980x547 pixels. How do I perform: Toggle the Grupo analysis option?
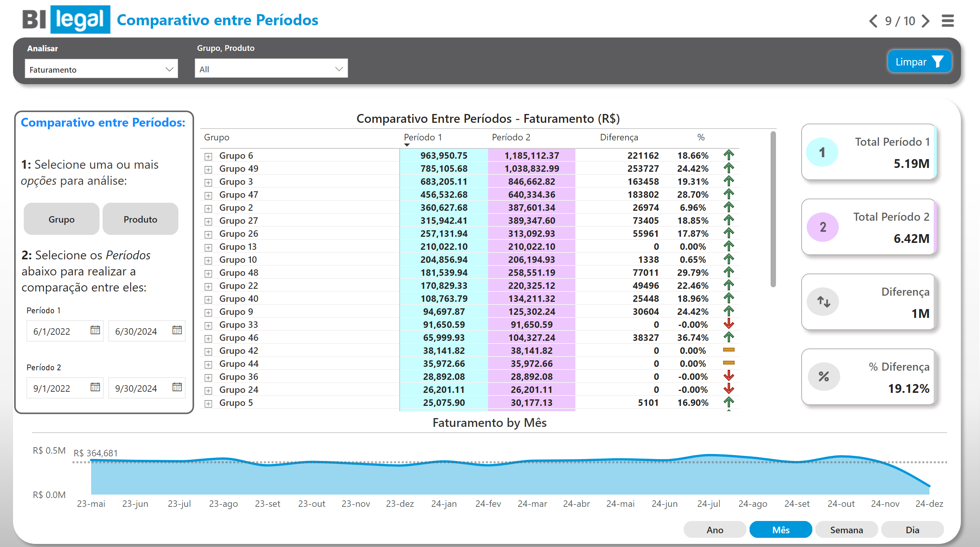coord(62,219)
